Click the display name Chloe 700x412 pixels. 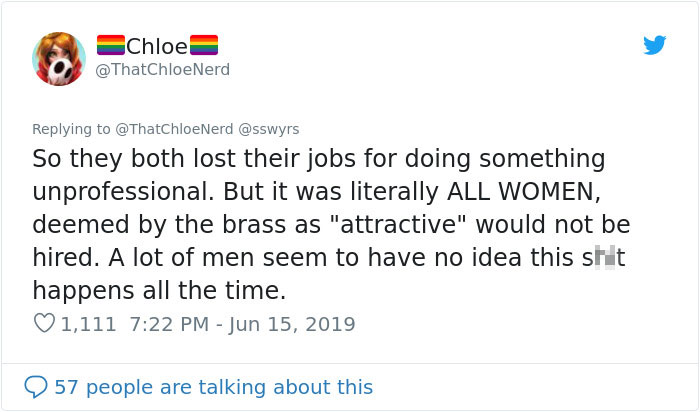pos(157,46)
